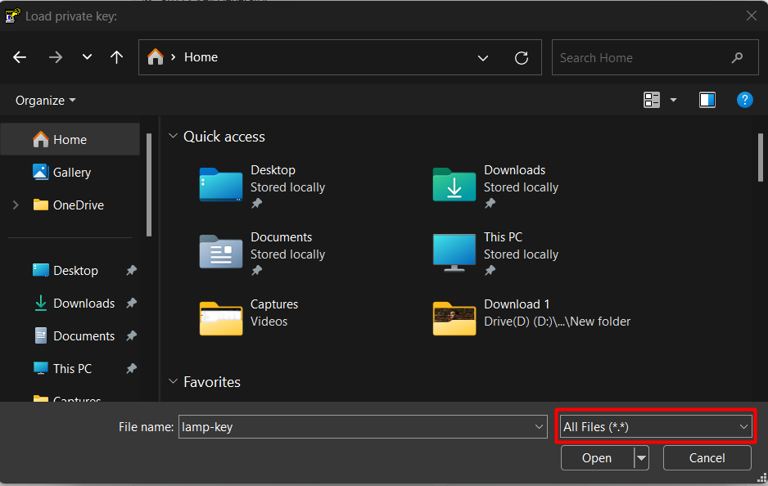Expand the address bar history dropdown
This screenshot has width=768, height=486.
483,58
